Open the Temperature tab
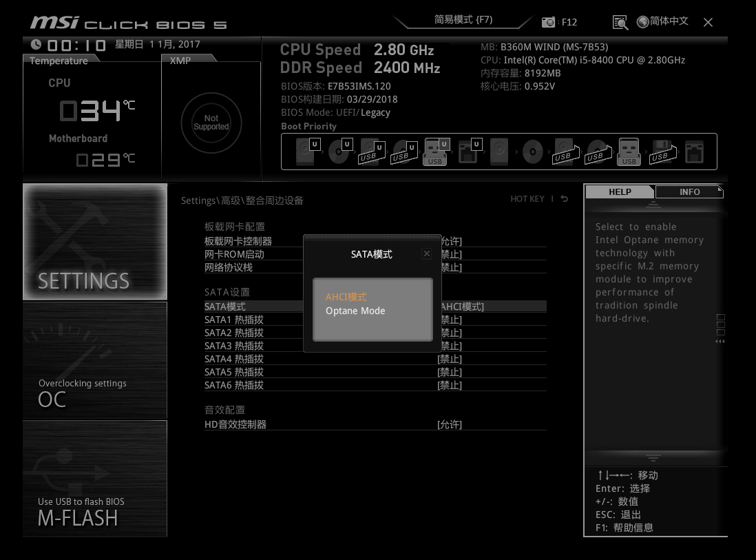The height and width of the screenshot is (560, 756). (x=59, y=61)
